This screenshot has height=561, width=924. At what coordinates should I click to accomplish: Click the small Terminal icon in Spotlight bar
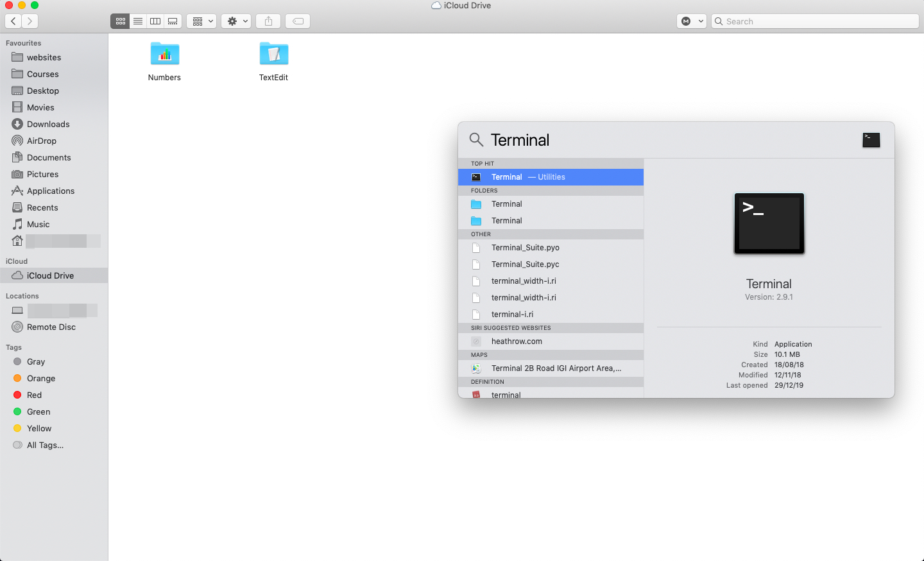coord(871,139)
